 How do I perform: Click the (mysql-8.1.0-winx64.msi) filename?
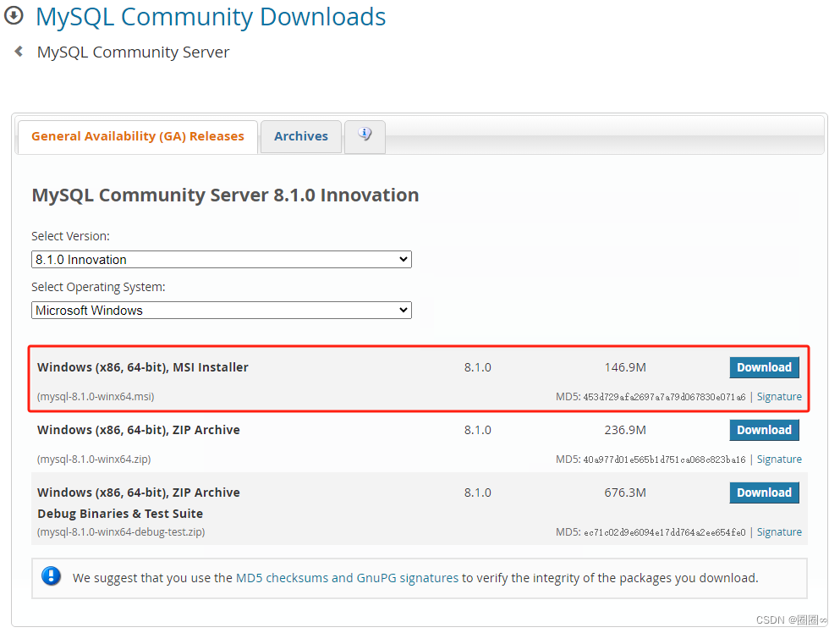[x=96, y=397]
